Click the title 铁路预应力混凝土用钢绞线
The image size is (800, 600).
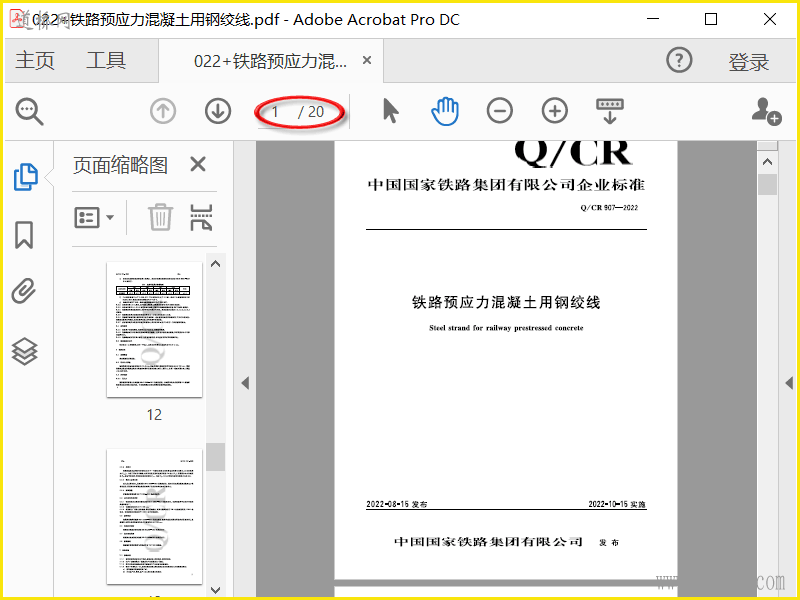point(506,302)
